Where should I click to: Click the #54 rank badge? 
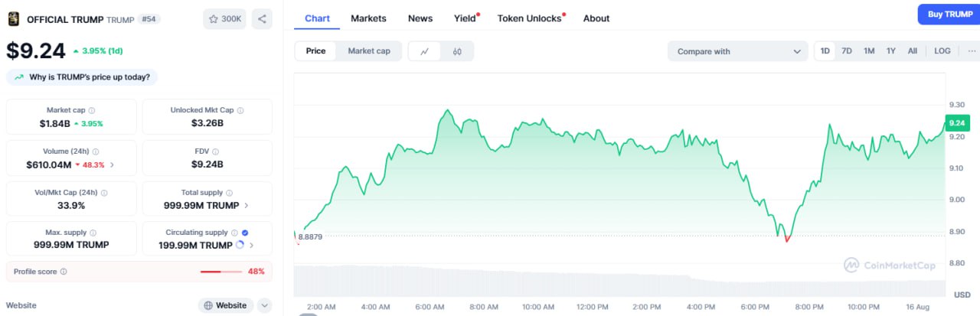149,18
